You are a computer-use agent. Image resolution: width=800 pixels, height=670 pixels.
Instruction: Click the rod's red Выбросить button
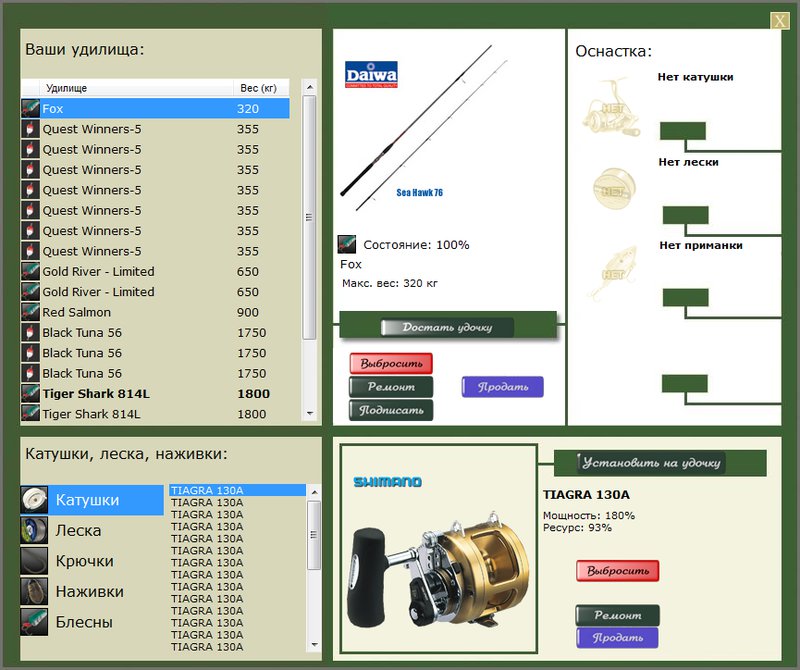[391, 363]
